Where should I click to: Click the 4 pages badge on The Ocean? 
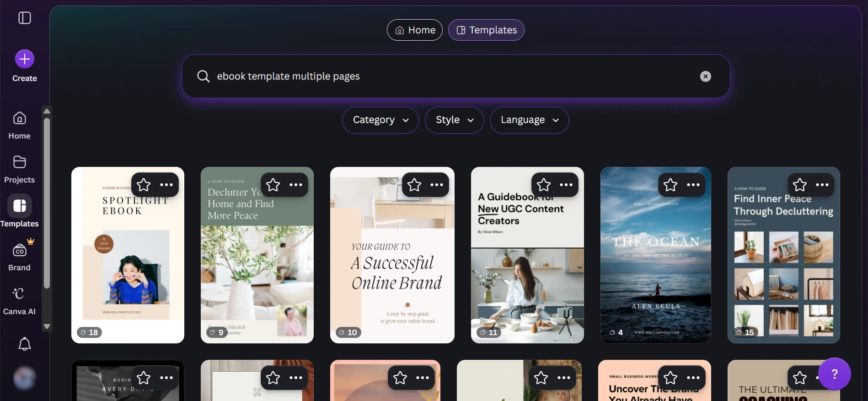[616, 332]
